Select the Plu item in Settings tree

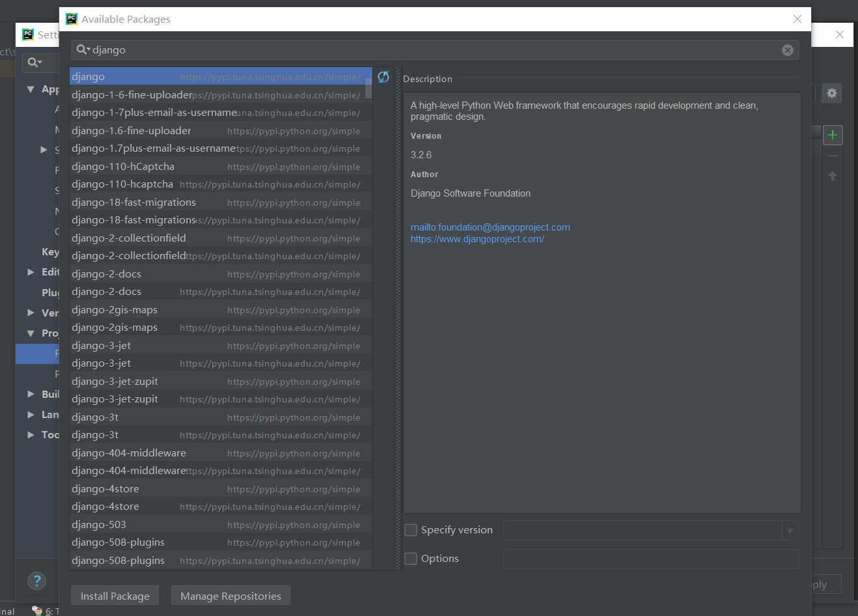pyautogui.click(x=50, y=292)
